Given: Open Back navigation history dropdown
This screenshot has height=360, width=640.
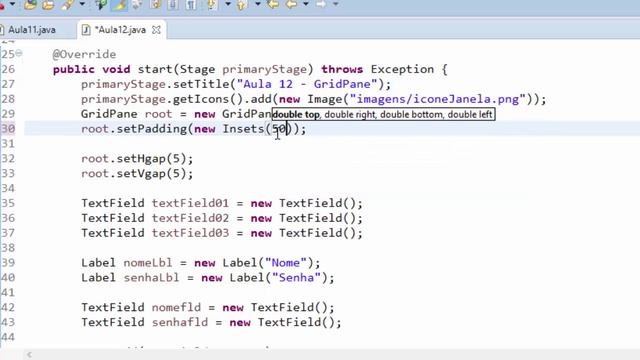Looking at the screenshot, I should click(x=306, y=4).
